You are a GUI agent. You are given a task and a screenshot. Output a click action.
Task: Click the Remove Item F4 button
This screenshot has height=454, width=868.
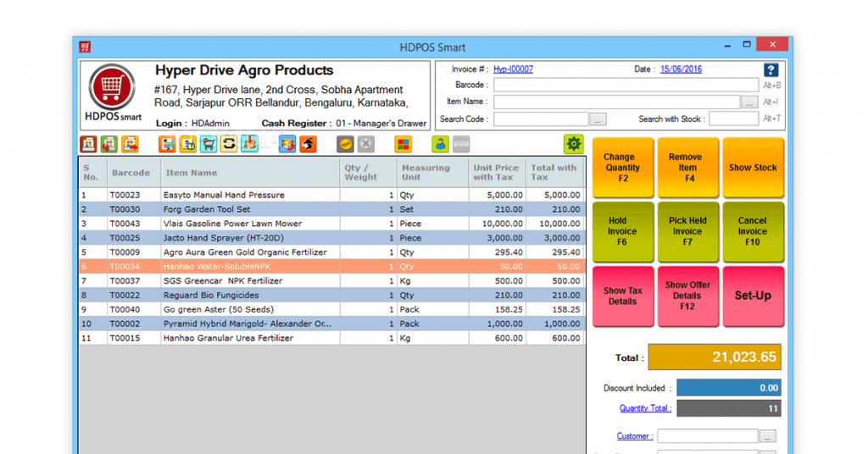tap(688, 168)
